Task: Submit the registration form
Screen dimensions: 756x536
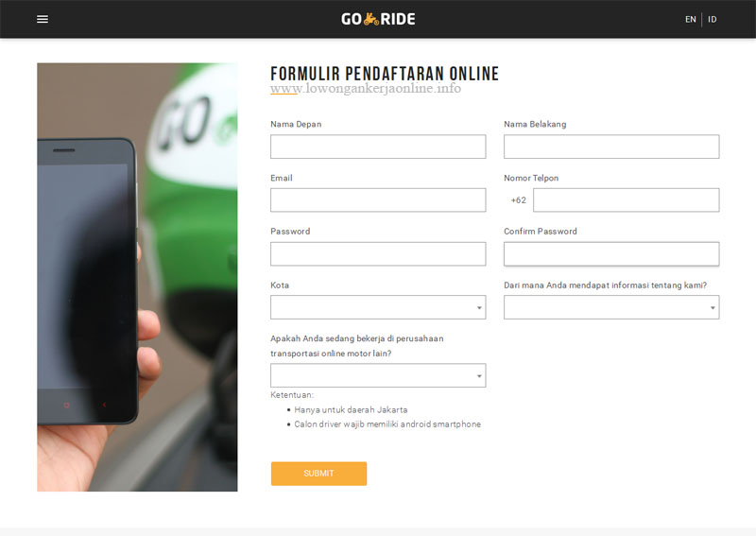Action: click(318, 474)
